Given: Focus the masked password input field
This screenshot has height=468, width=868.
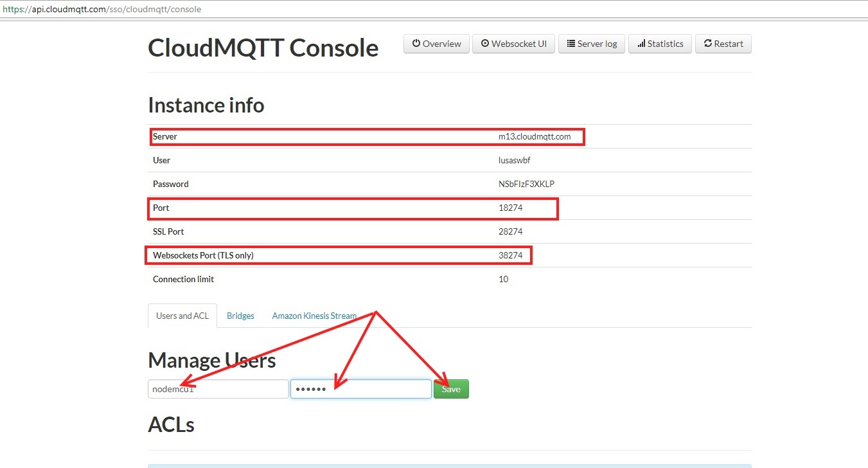Looking at the screenshot, I should (x=361, y=389).
